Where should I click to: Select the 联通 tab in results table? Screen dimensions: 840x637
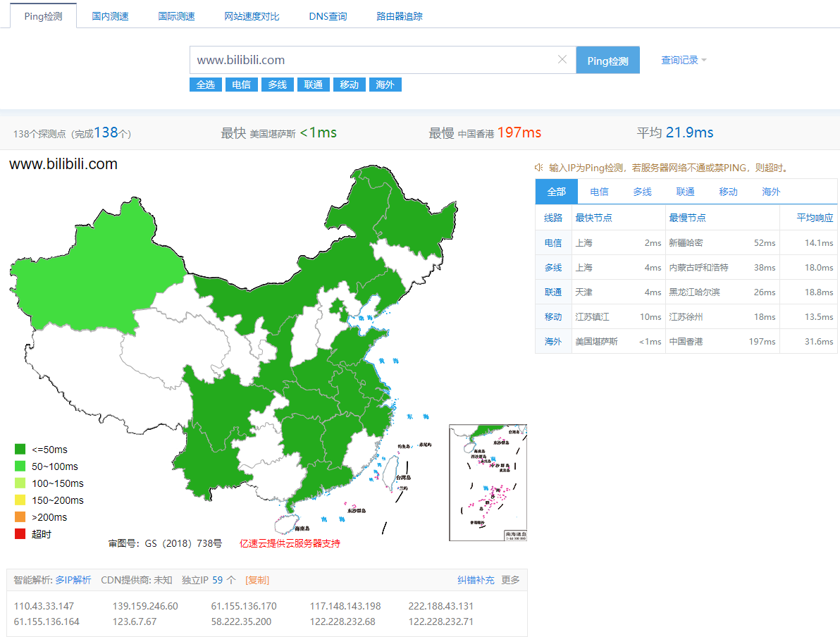[x=685, y=191]
